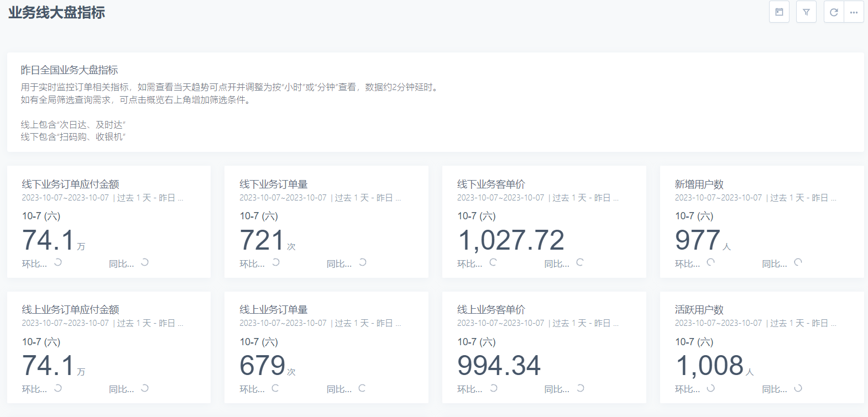Open the 线上业务订单应付金额 card title
This screenshot has width=868, height=417.
[71, 310]
